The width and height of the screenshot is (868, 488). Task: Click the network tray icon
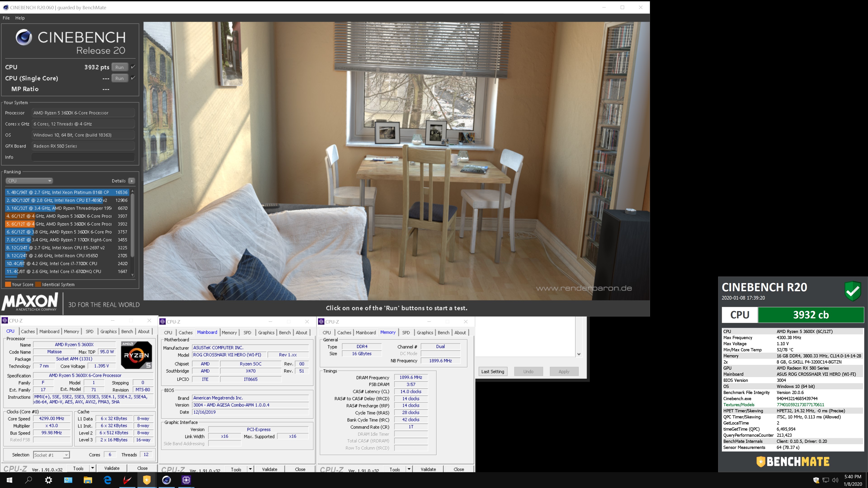pos(826,480)
